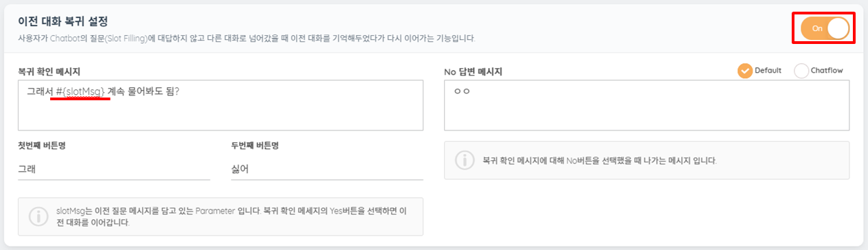Click the No 답변 메시지 label

click(476, 71)
